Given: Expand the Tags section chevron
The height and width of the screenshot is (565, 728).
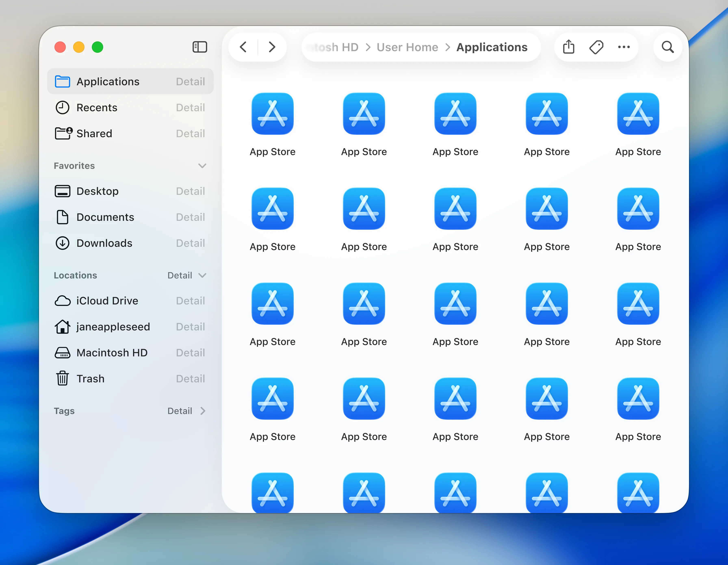Looking at the screenshot, I should point(203,411).
